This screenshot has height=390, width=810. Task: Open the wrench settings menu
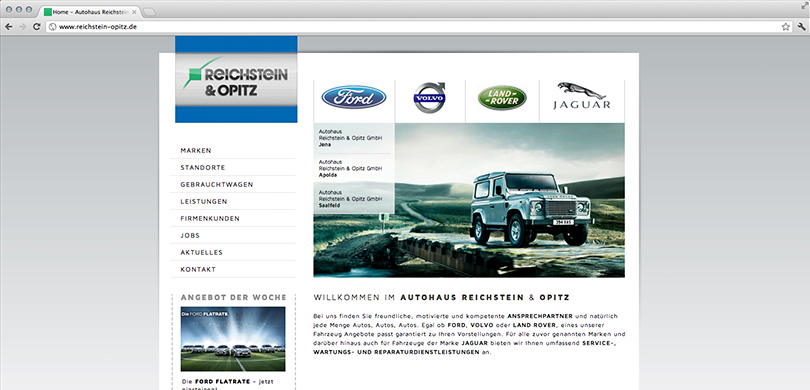click(801, 27)
